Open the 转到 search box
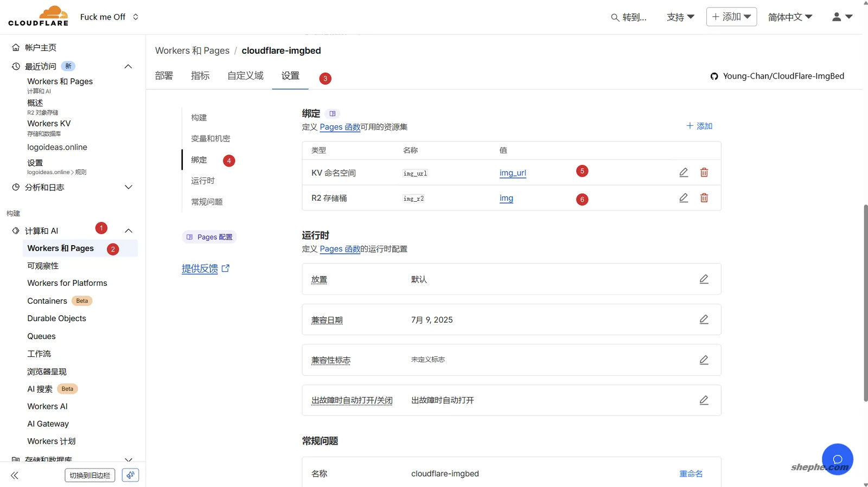The image size is (868, 487). point(629,17)
